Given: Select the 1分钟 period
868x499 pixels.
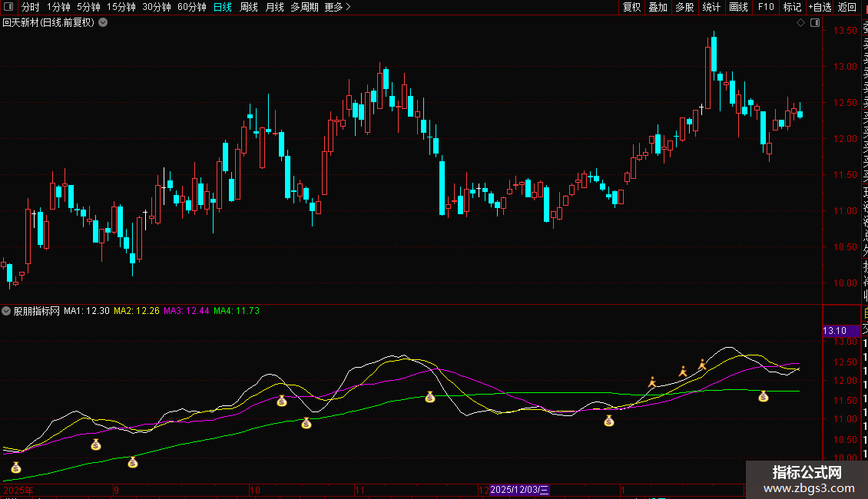Looking at the screenshot, I should click(x=58, y=7).
